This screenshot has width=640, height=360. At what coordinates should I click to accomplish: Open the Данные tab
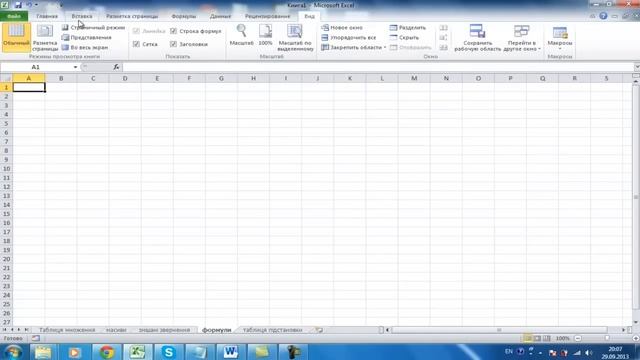[220, 16]
